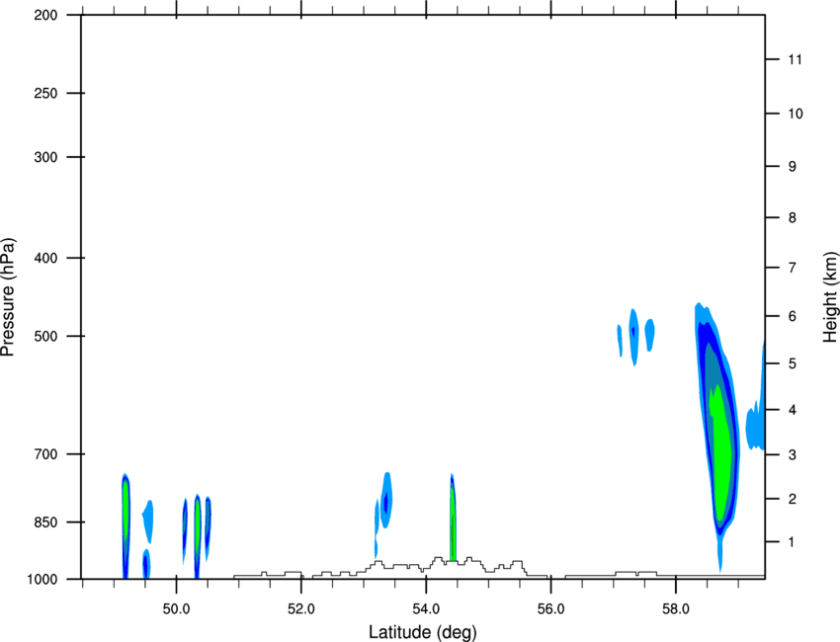Click pressure tick label 1000
This screenshot has width=840, height=642.
[42, 579]
